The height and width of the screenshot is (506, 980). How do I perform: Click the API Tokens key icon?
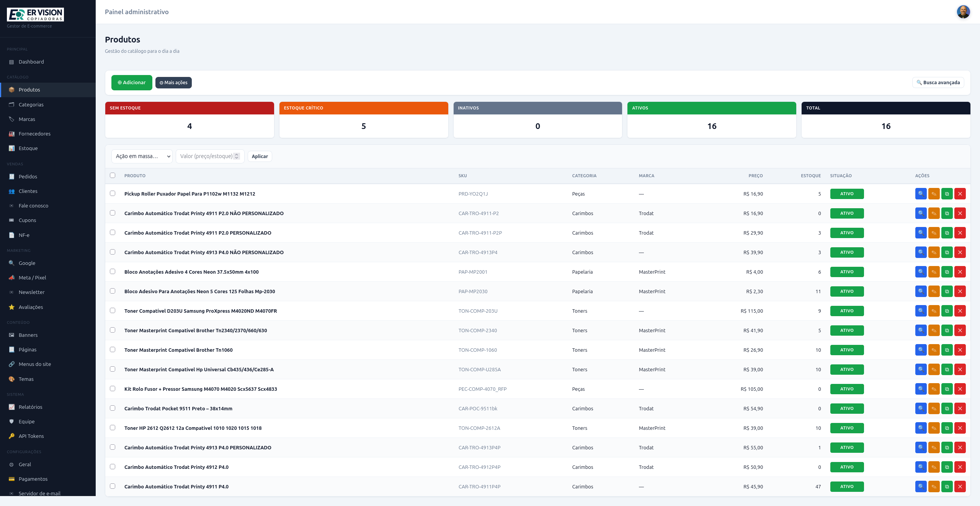tap(11, 436)
